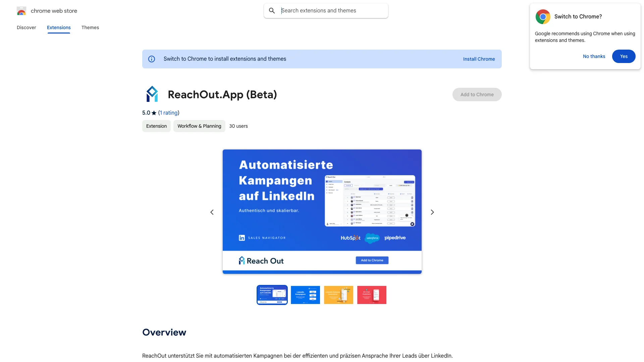Select the Yes option in Chrome popup

(x=624, y=56)
